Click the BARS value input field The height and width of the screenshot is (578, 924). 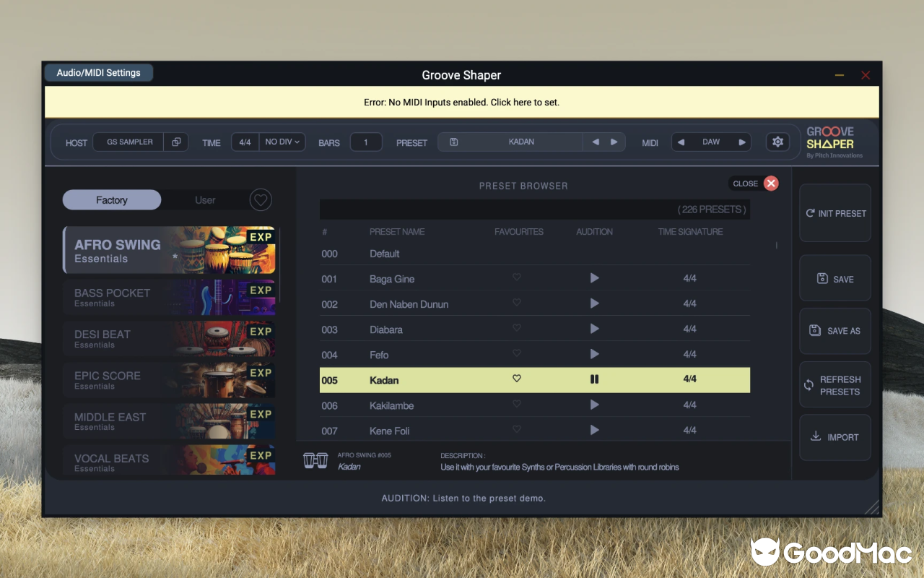(x=366, y=142)
